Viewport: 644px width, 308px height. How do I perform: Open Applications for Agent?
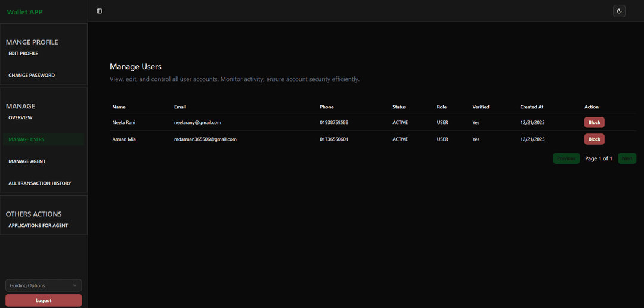(38, 225)
